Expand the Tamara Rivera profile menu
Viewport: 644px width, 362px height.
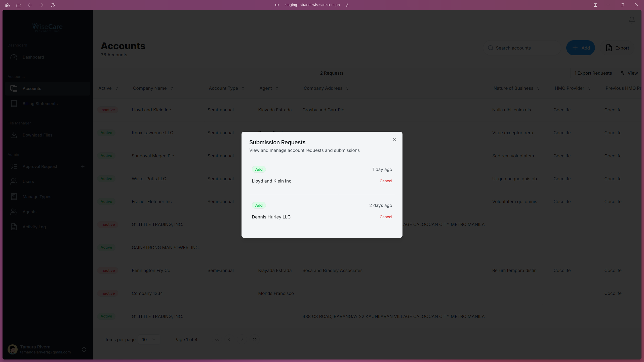click(84, 349)
